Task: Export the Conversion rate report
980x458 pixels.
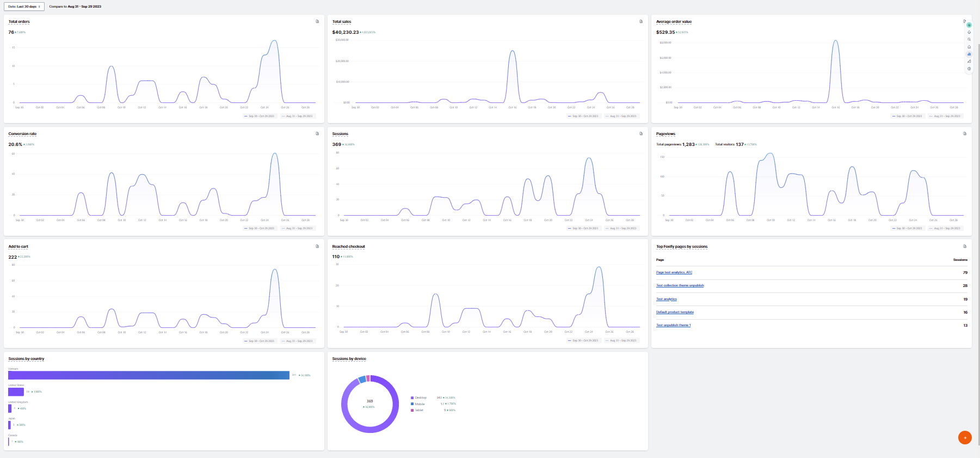Action: [x=317, y=133]
